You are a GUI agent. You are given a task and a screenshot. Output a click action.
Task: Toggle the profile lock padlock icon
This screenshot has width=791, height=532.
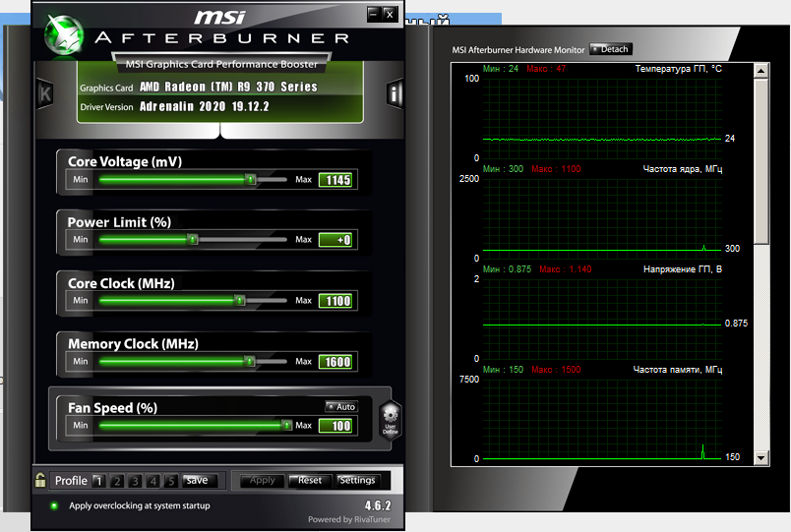click(40, 480)
